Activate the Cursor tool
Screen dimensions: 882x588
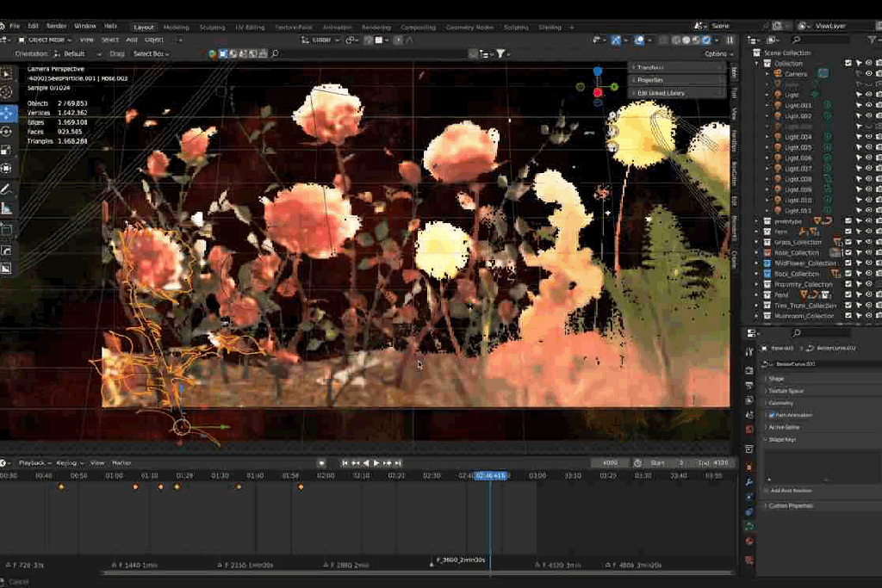click(x=6, y=92)
